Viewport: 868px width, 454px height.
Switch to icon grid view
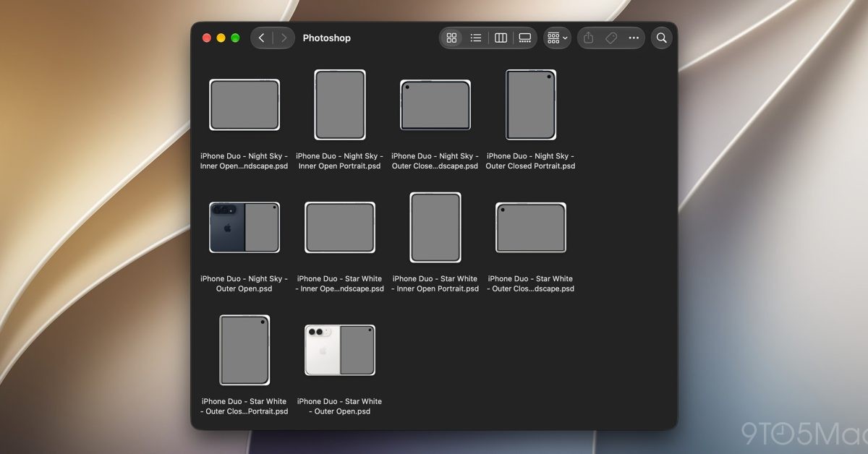[x=452, y=38]
